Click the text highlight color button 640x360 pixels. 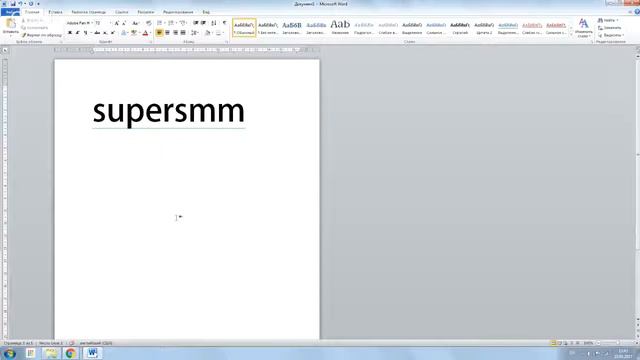coord(134,33)
